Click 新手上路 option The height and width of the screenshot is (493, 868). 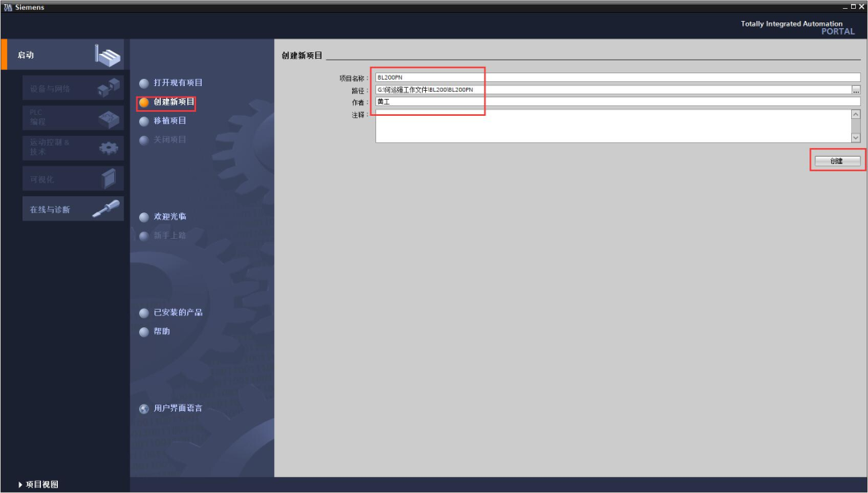click(x=170, y=236)
